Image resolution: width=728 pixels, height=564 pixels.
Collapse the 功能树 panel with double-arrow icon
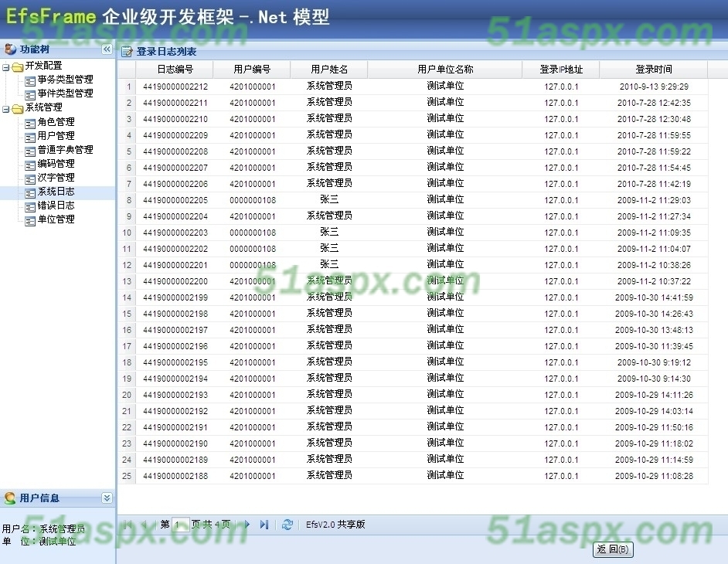107,49
